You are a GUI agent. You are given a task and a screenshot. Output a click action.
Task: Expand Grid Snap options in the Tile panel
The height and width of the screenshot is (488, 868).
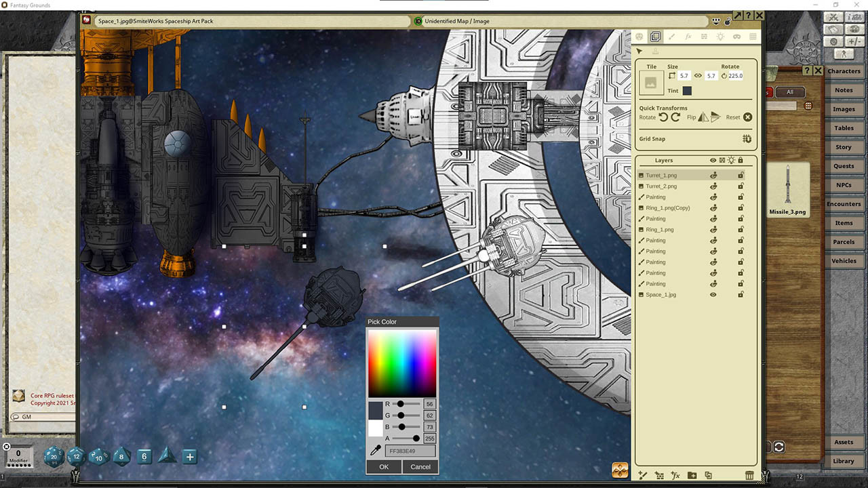(x=747, y=138)
